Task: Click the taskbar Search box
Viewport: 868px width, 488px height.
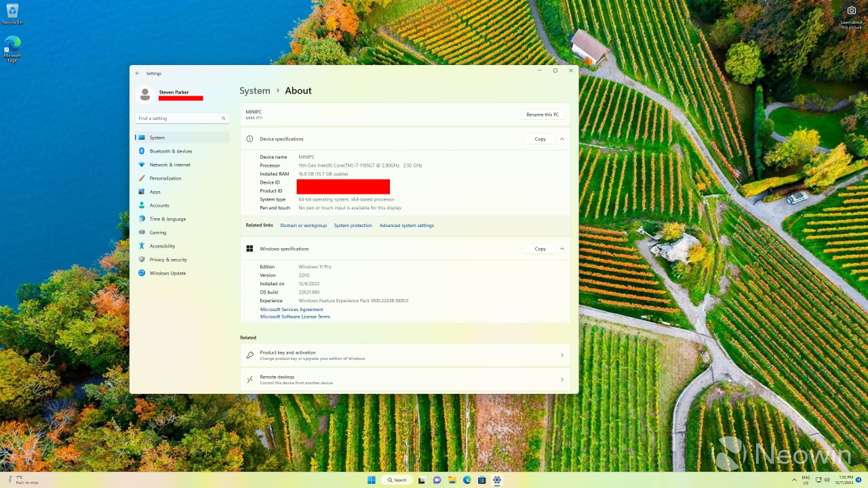Action: (397, 480)
